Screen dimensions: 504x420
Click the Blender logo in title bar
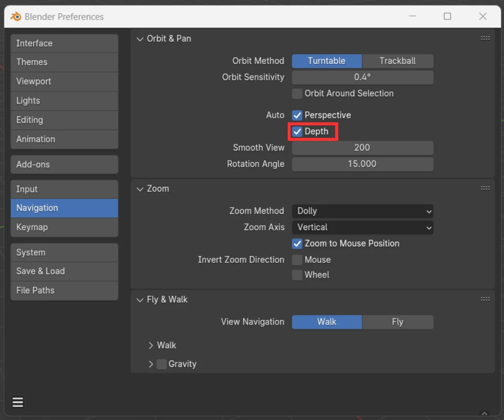[x=15, y=16]
